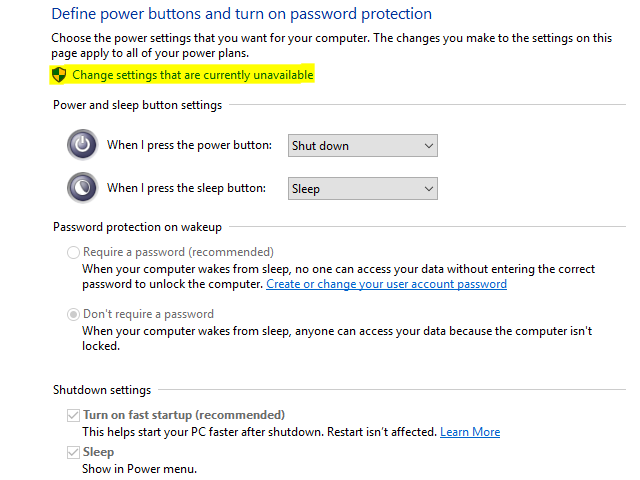Click the Power and sleep button settings header
Image resolution: width=640 pixels, height=480 pixels.
pos(137,105)
